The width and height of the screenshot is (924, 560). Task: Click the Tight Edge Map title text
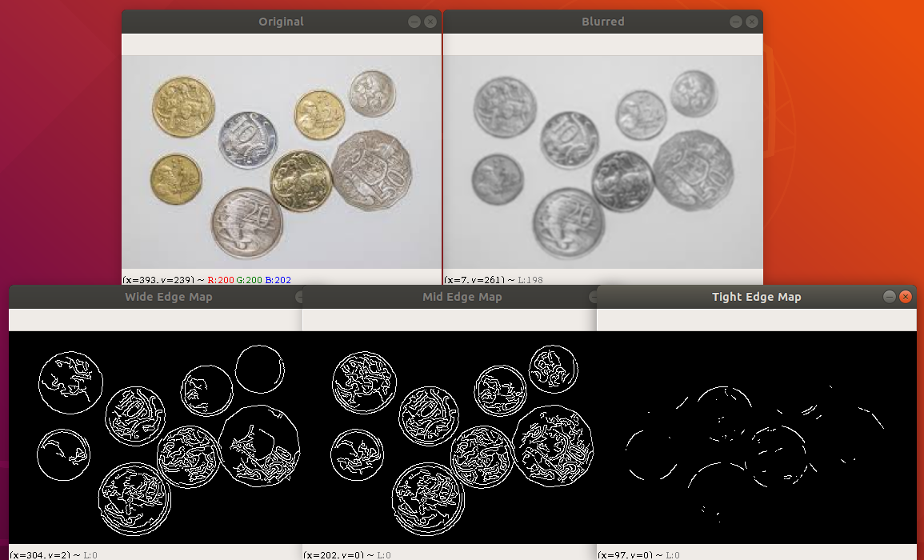pyautogui.click(x=756, y=297)
